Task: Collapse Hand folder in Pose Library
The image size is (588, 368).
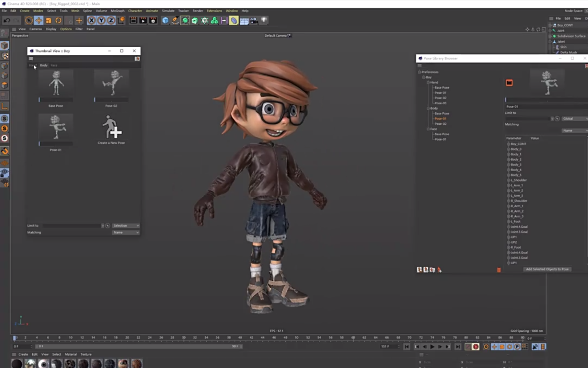Action: [x=428, y=83]
